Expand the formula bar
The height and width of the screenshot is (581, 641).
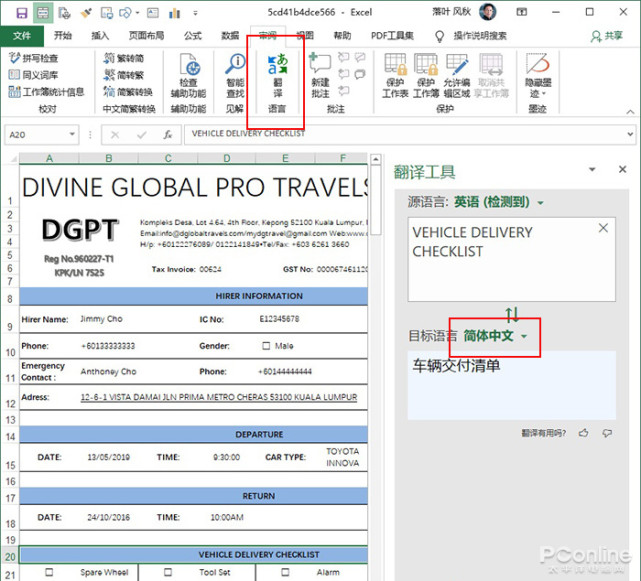pyautogui.click(x=630, y=134)
